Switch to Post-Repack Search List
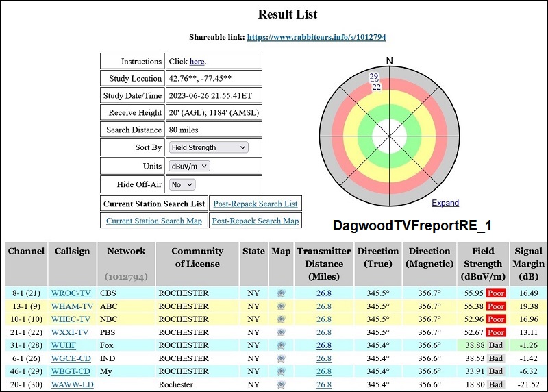Viewport: 548px width, 392px height. pos(256,204)
